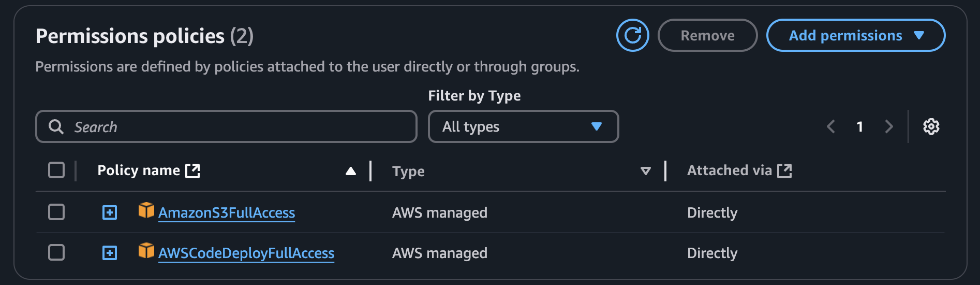Go to previous page chevron
The width and height of the screenshot is (980, 285).
coord(831,126)
